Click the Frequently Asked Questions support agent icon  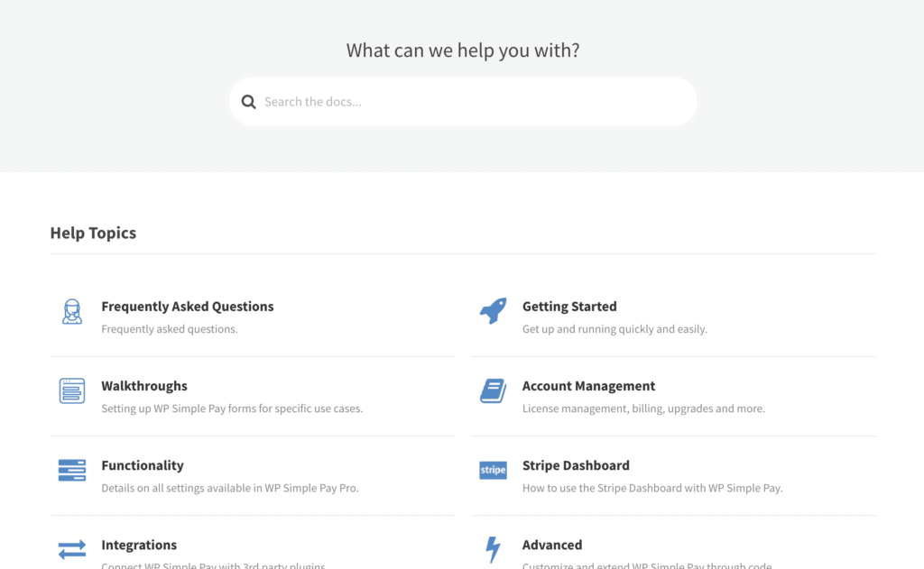[72, 312]
